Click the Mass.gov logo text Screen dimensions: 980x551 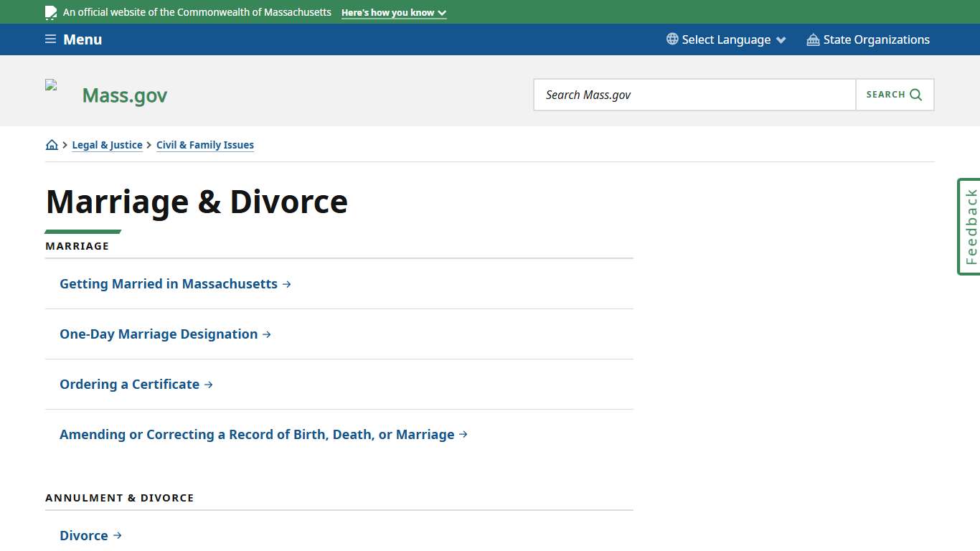pos(124,94)
